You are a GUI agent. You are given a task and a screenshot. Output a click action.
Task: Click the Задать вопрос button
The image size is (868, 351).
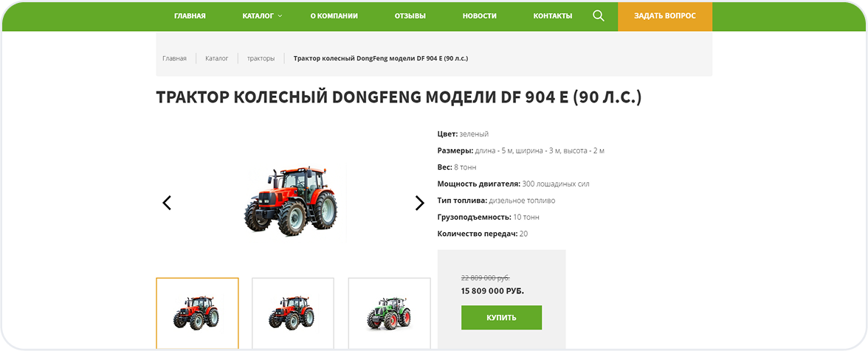(665, 16)
